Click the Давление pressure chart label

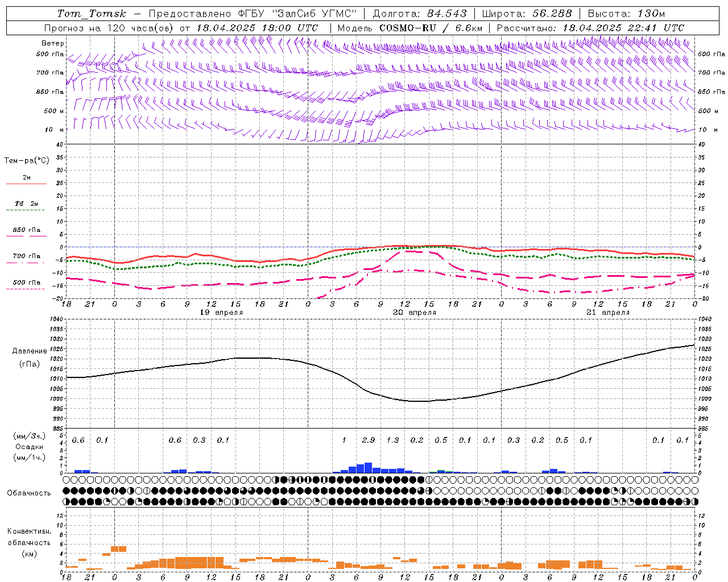point(30,351)
